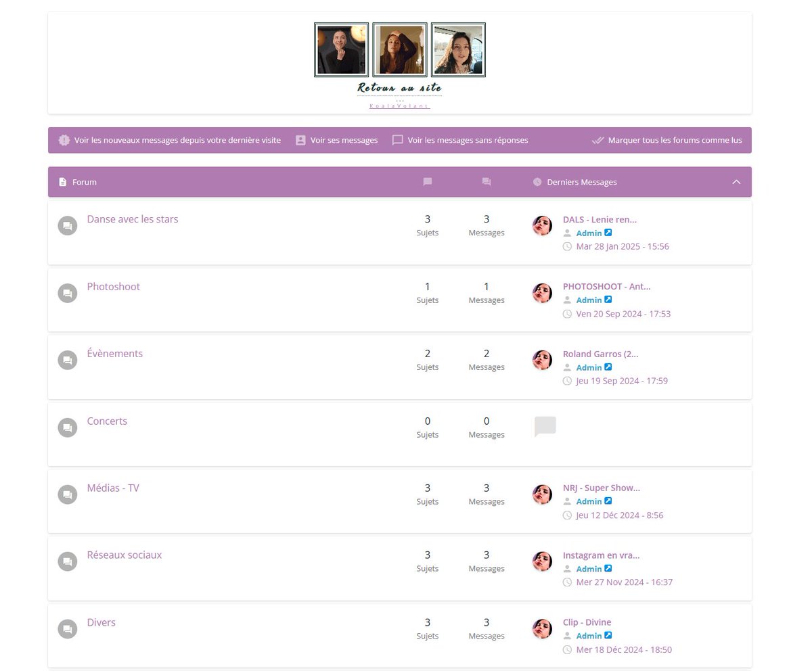Click the Admin avatar in the Réseaux sociaux row
812x671 pixels.
tap(542, 561)
